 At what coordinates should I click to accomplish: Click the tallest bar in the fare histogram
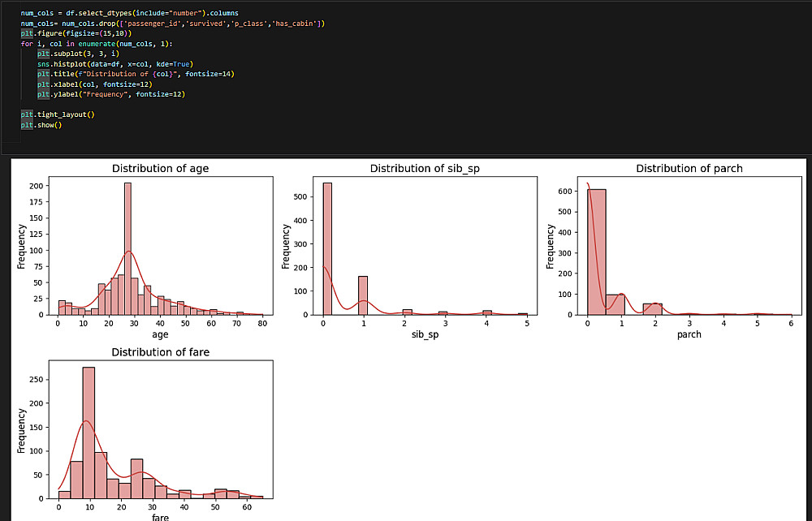(89, 433)
